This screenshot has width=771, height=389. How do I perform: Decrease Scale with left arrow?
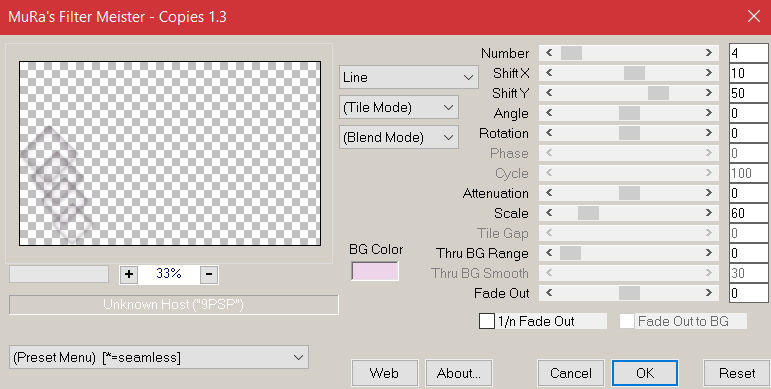tap(549, 213)
